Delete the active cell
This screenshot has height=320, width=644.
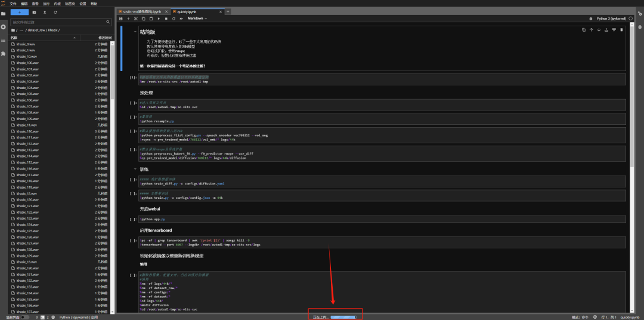pos(621,30)
